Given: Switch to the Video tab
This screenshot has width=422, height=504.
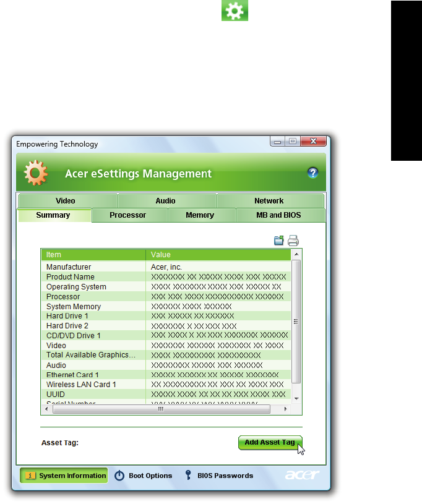Looking at the screenshot, I should (68, 201).
